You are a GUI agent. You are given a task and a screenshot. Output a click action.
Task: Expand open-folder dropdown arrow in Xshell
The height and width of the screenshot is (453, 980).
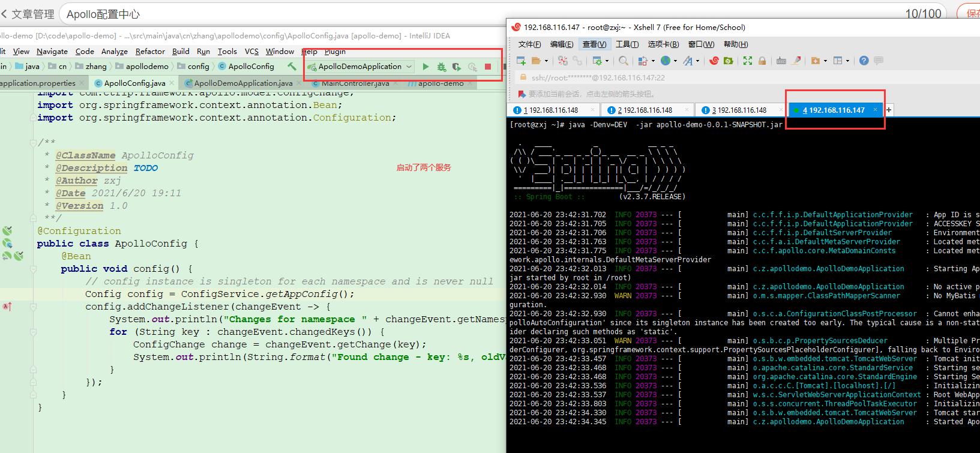click(546, 61)
